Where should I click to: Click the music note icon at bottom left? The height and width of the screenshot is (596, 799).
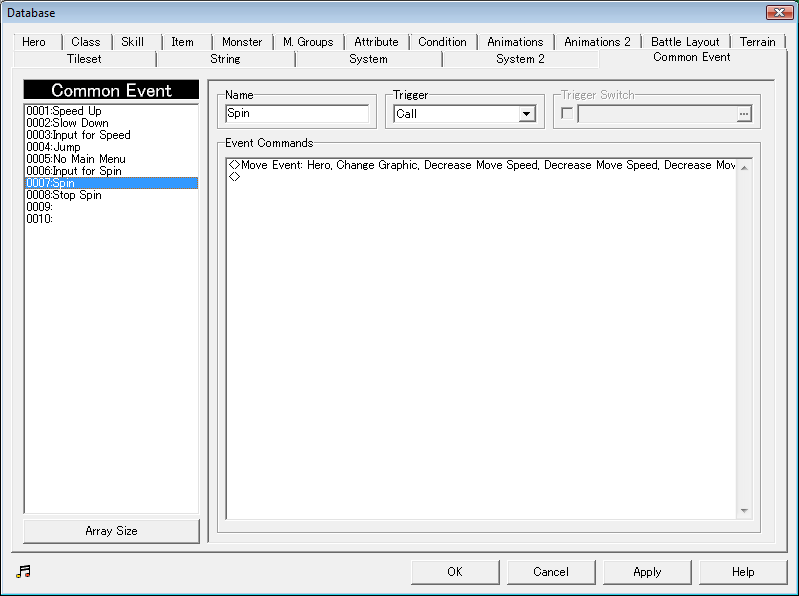24,571
